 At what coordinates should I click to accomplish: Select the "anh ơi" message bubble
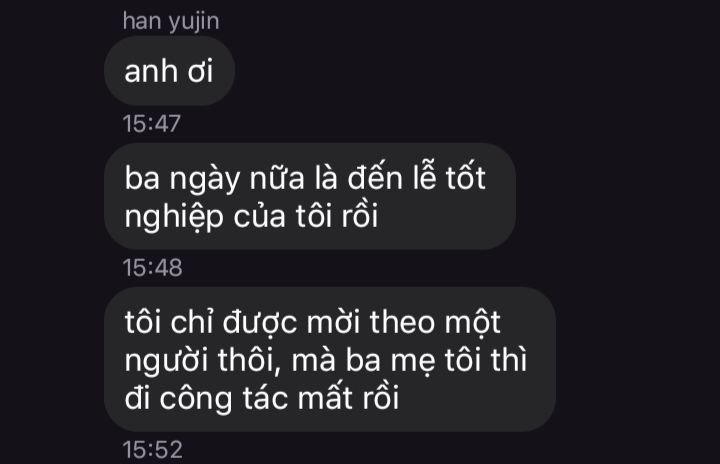(169, 71)
